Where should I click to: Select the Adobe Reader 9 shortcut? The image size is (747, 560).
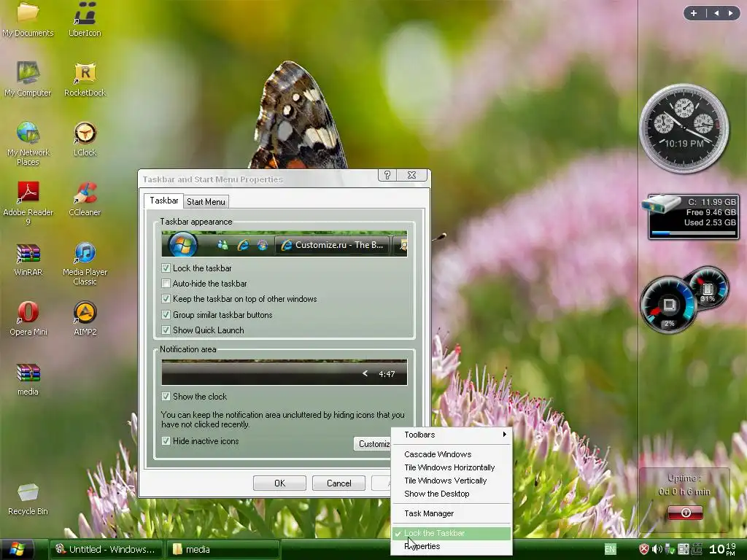click(28, 203)
